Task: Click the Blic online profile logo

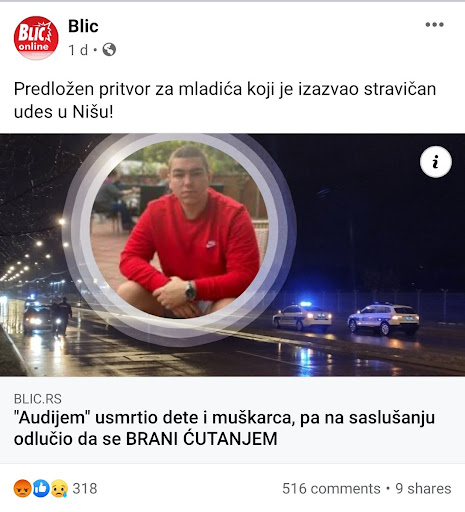Action: pos(36,38)
